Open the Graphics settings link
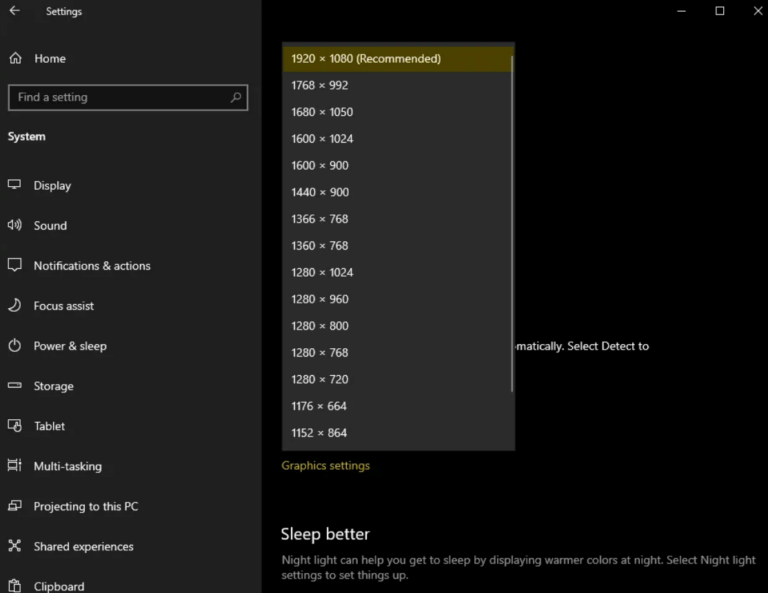Image resolution: width=768 pixels, height=593 pixels. [x=326, y=466]
